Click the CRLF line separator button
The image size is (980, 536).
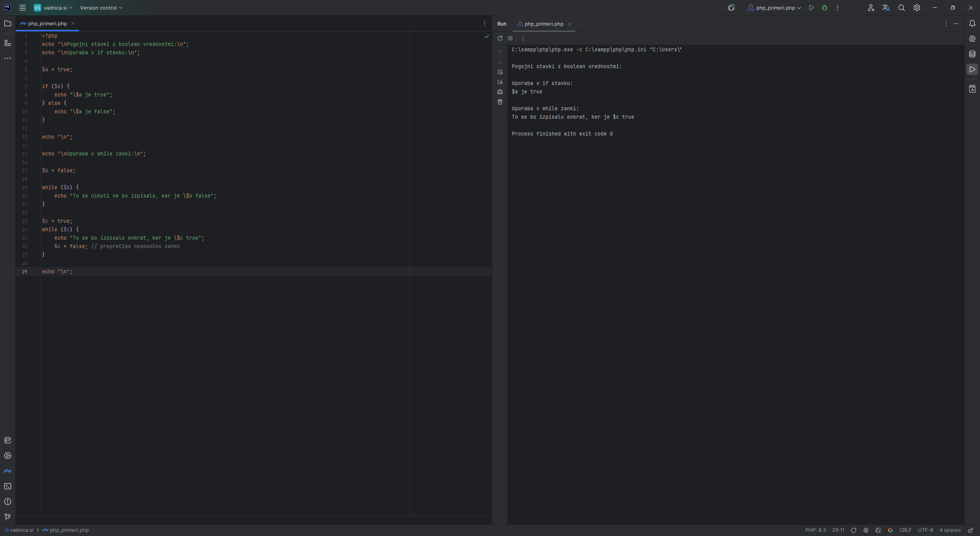point(905,530)
